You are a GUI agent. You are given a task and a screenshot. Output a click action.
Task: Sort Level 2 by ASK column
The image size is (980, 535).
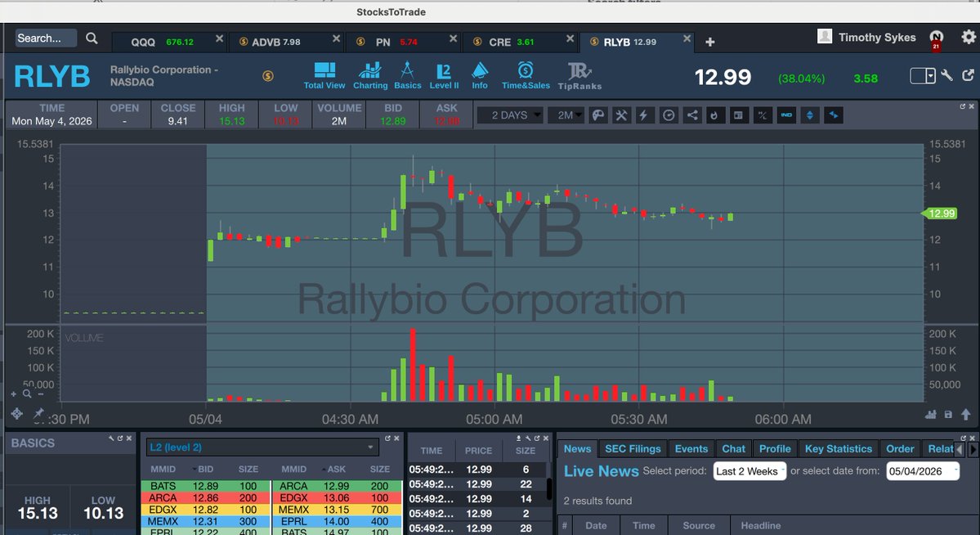point(336,469)
